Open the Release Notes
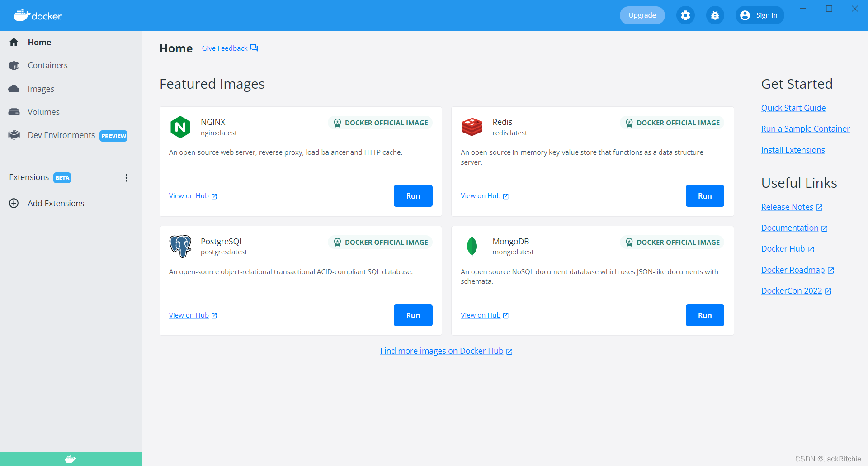 click(788, 207)
